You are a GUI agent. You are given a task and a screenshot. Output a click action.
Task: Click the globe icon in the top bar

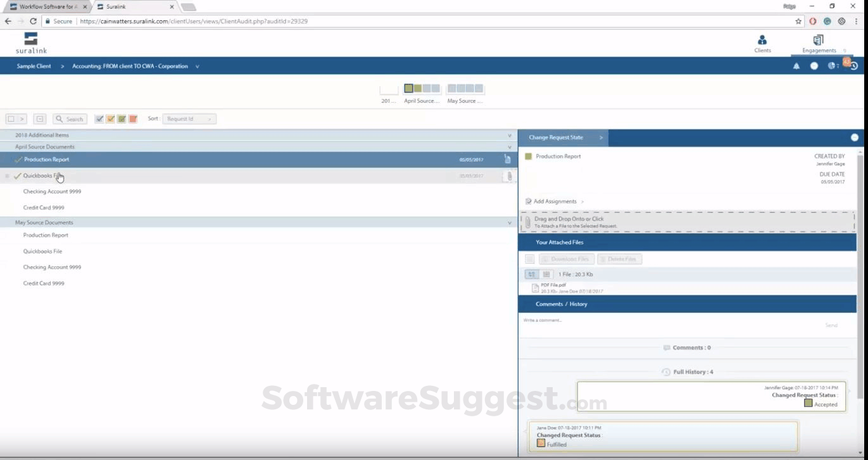pos(831,66)
